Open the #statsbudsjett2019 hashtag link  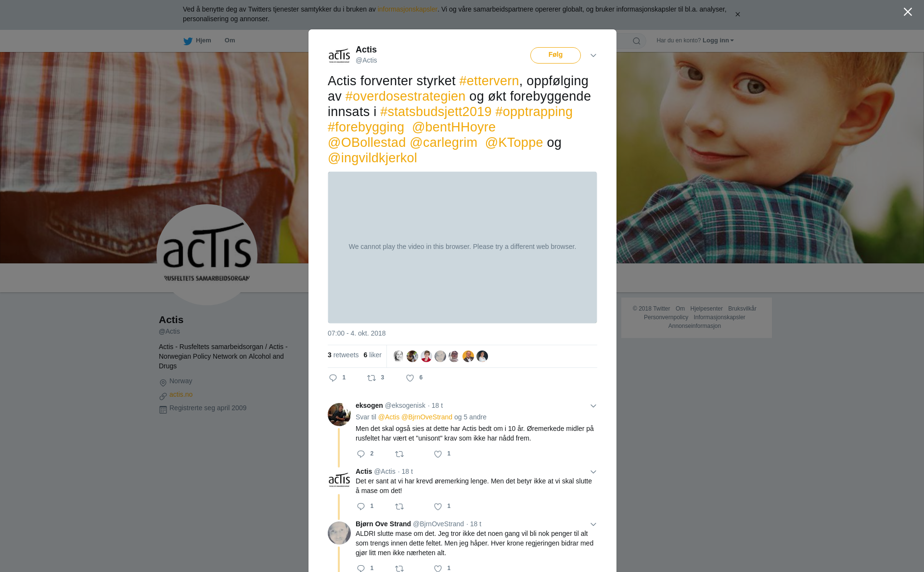[436, 112]
